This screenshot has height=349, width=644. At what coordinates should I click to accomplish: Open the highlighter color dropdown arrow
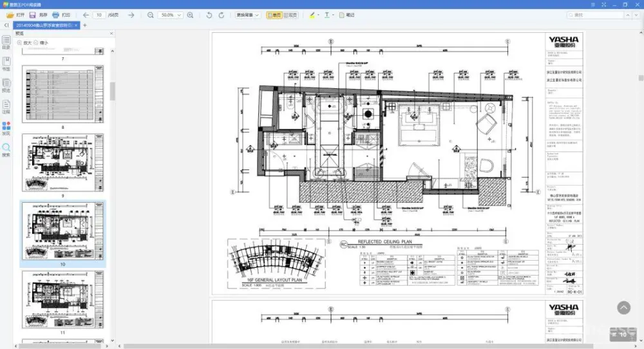point(317,14)
